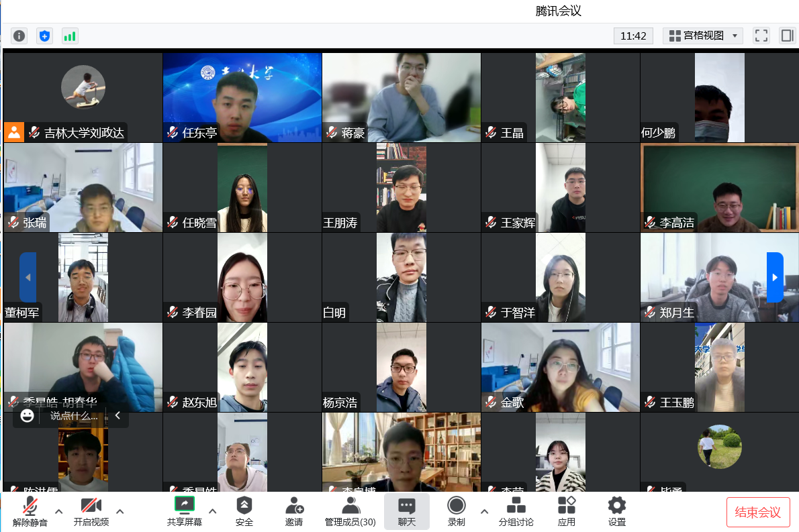Toggle the right sidebar panel icon

point(787,36)
